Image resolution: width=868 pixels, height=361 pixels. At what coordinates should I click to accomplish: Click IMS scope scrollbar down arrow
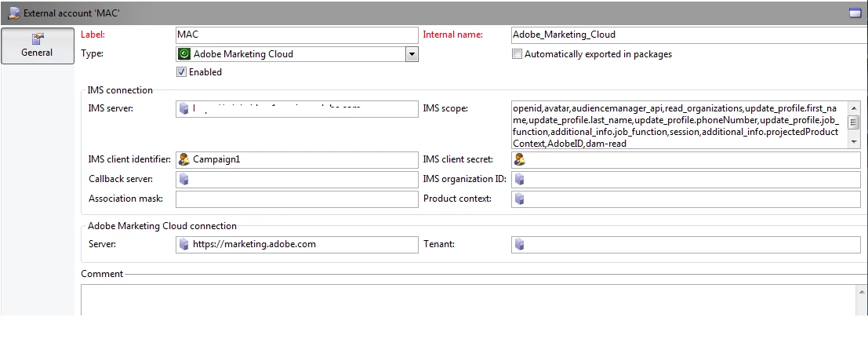854,142
